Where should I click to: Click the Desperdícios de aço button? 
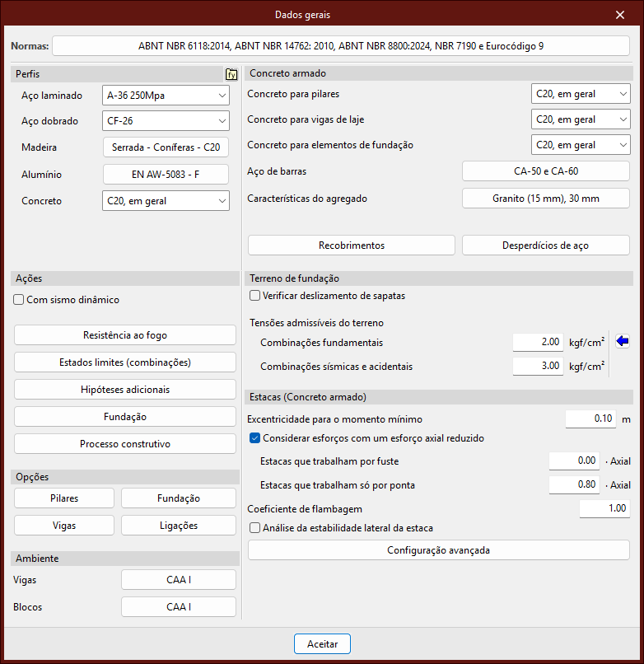tap(545, 245)
